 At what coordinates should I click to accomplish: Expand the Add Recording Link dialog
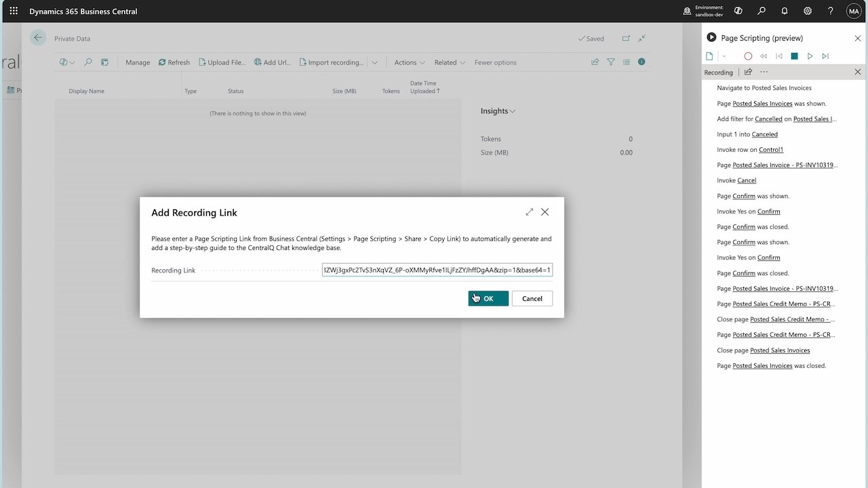coord(529,212)
